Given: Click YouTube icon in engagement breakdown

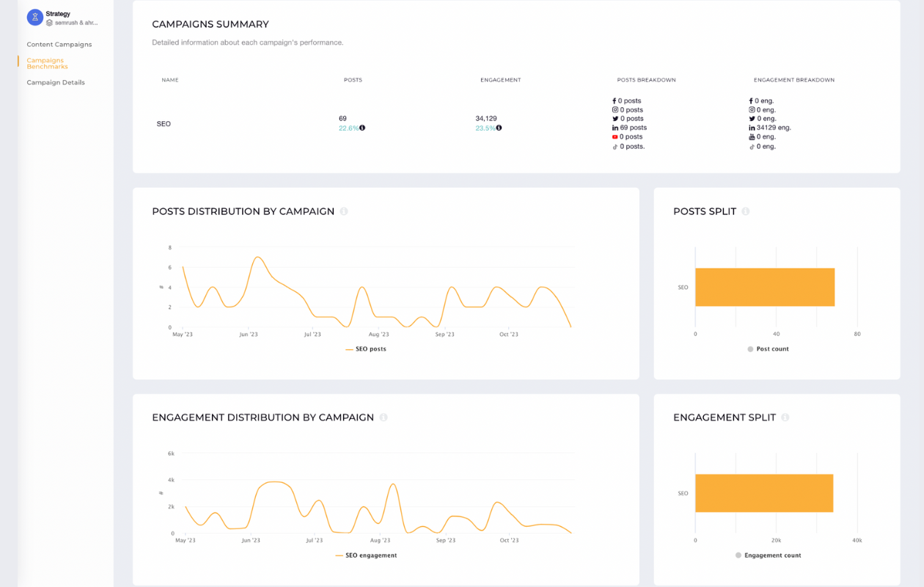Looking at the screenshot, I should [x=752, y=137].
